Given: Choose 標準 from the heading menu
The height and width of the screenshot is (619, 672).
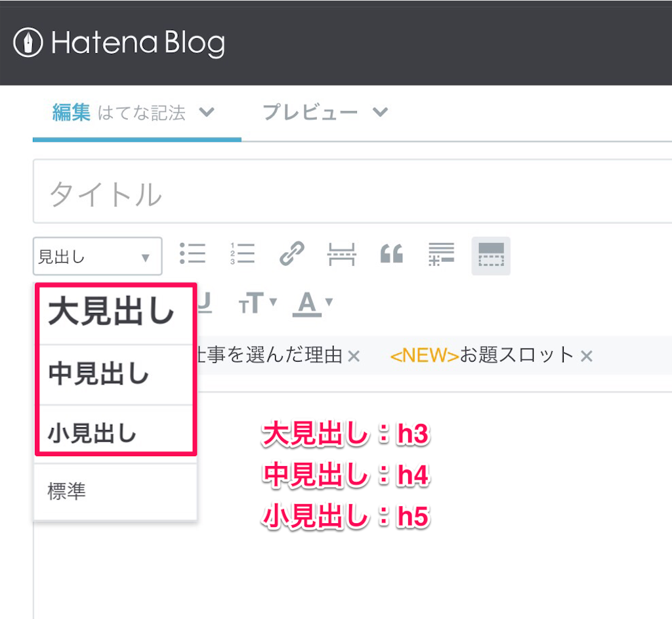Looking at the screenshot, I should point(115,491).
